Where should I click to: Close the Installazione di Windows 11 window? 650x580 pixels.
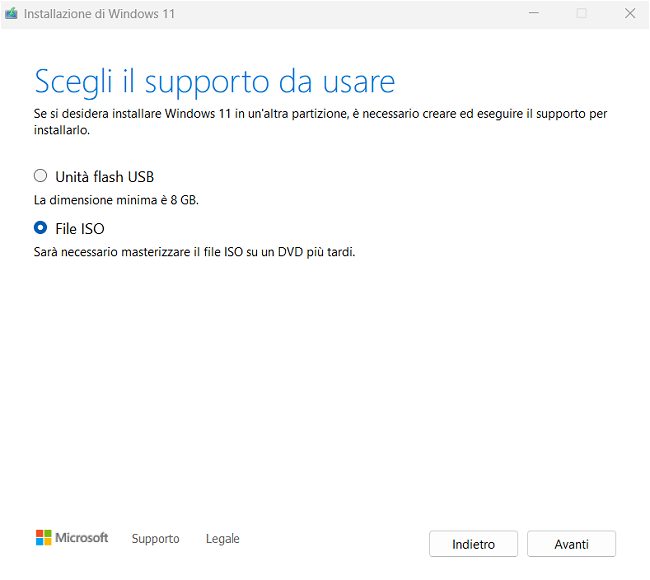click(629, 14)
